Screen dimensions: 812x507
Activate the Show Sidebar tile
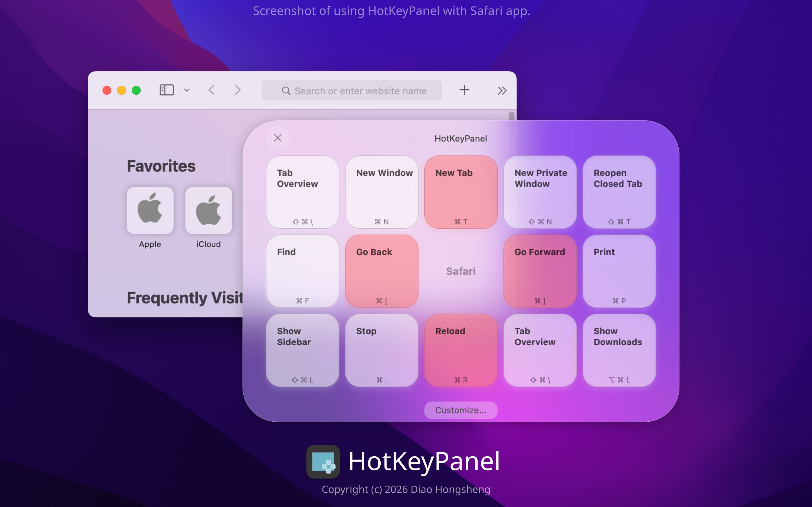coord(302,350)
